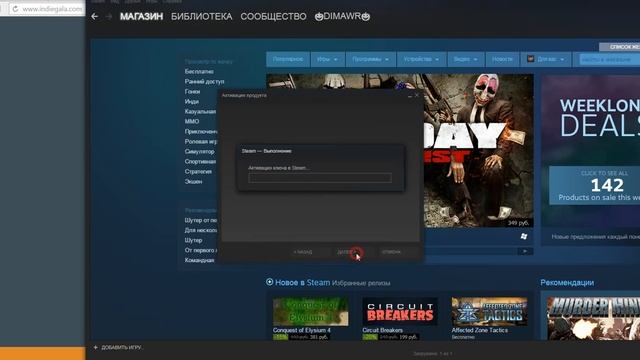Click the icon beside Новое в Steam
Viewport: 640px width, 360px height.
click(x=269, y=282)
